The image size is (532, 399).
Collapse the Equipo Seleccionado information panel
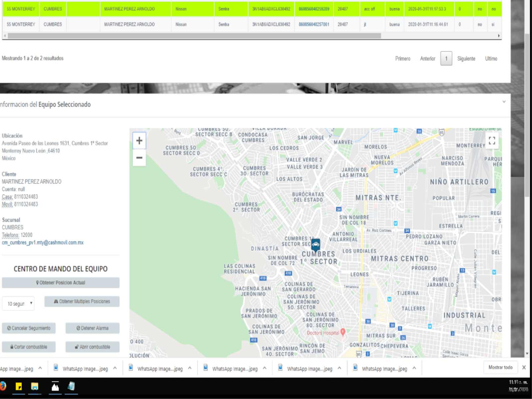pyautogui.click(x=504, y=102)
